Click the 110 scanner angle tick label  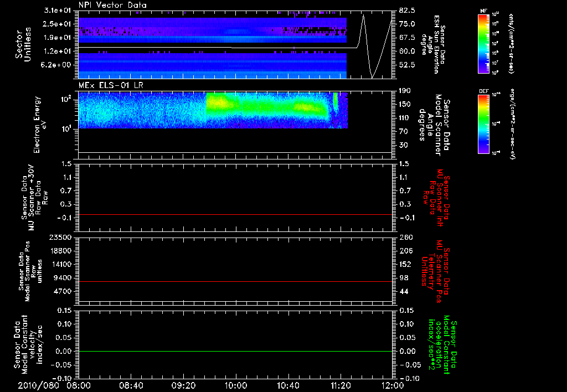(405, 118)
